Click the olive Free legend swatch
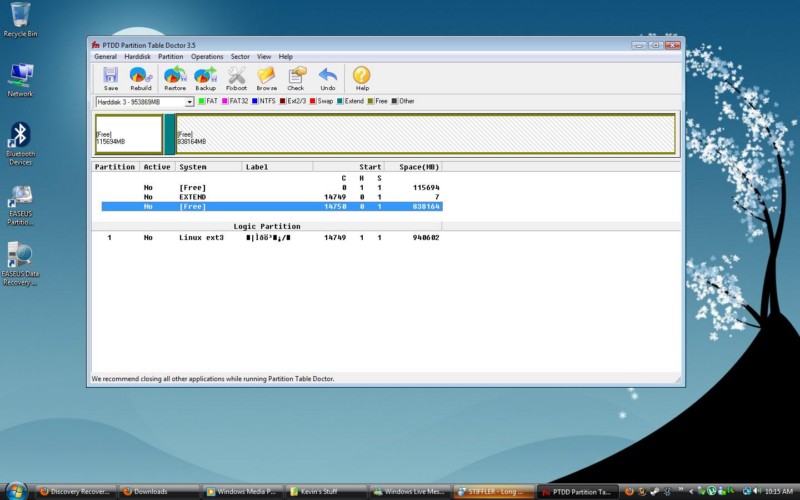The image size is (800, 500). 370,102
